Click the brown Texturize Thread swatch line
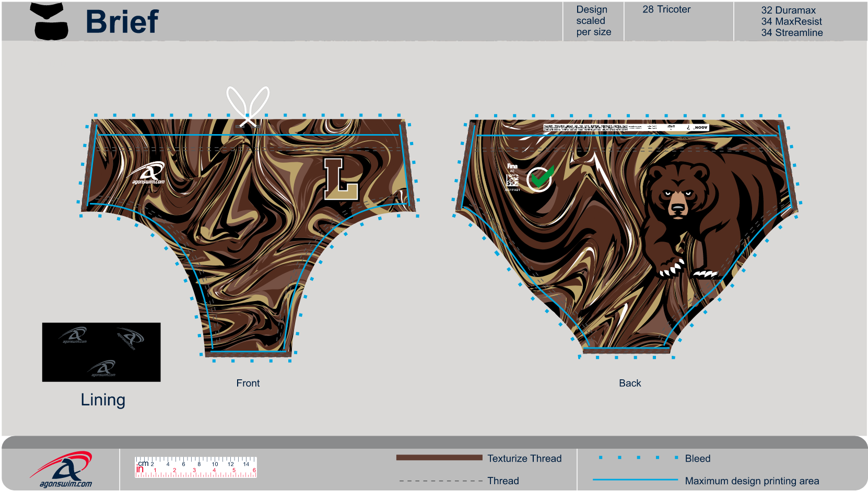This screenshot has height=492, width=868. point(439,458)
